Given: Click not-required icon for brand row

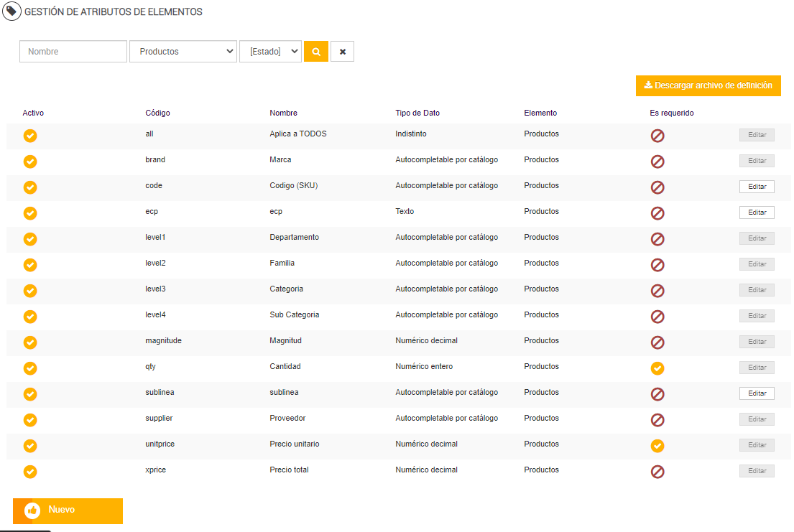Looking at the screenshot, I should [x=657, y=162].
